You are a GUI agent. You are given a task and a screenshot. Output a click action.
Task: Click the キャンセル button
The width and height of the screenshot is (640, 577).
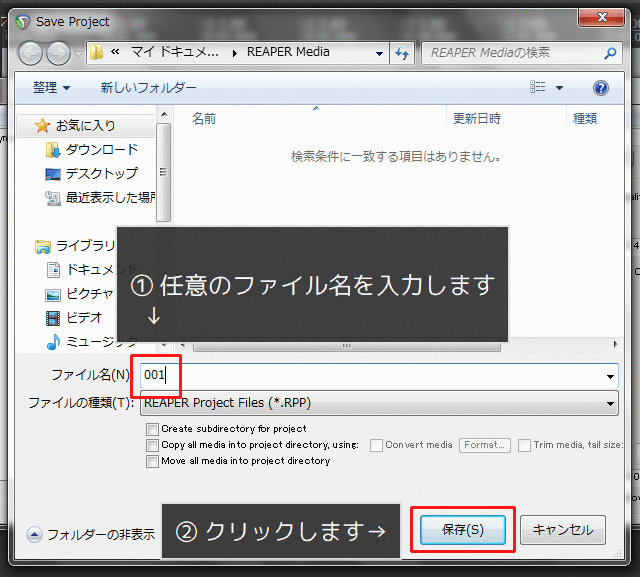(x=562, y=530)
